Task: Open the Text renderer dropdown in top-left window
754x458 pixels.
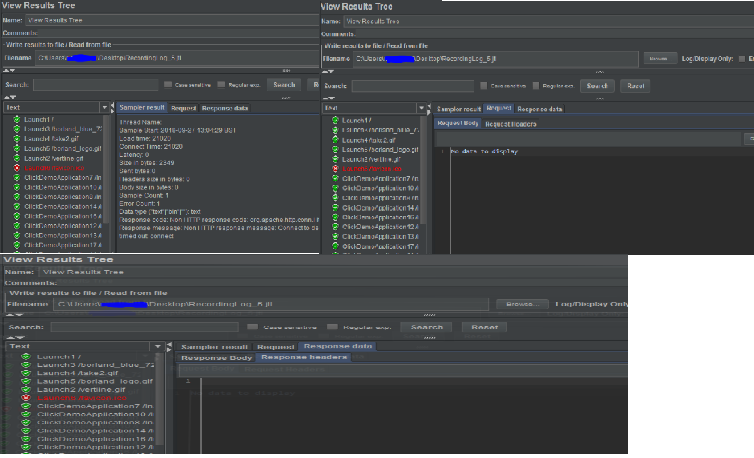Action: coord(106,107)
